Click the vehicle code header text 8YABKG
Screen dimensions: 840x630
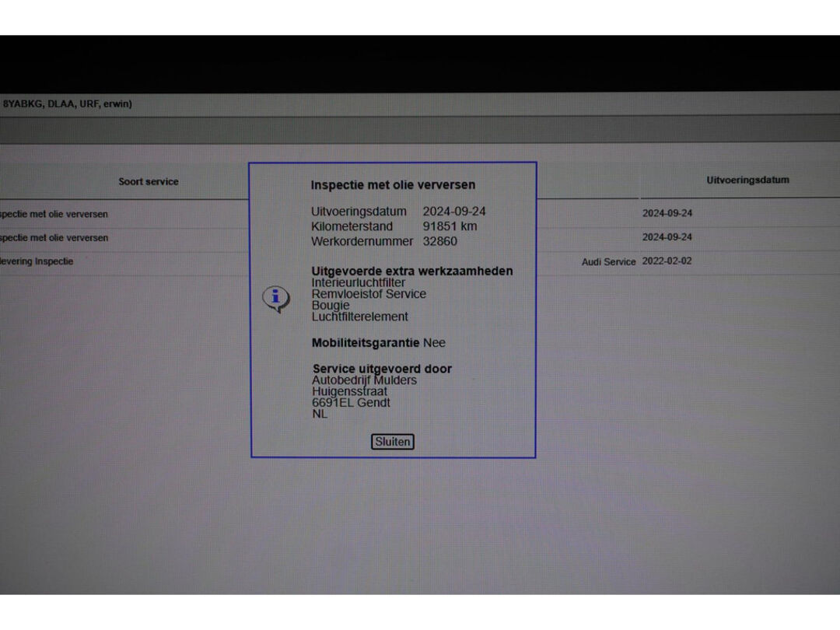pyautogui.click(x=21, y=103)
